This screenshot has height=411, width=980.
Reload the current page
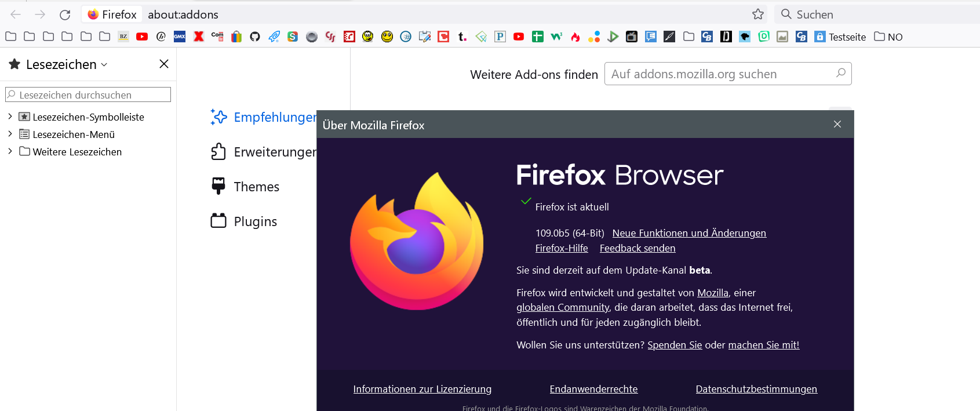pyautogui.click(x=65, y=14)
